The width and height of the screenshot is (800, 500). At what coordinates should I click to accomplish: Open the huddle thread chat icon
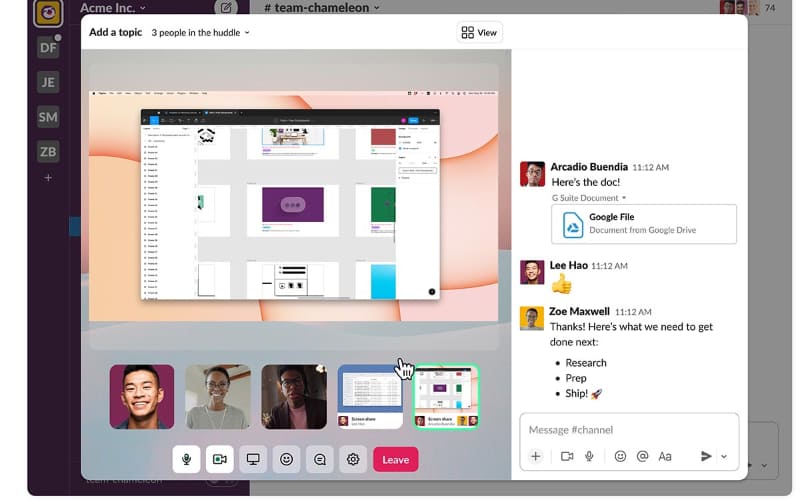click(320, 460)
